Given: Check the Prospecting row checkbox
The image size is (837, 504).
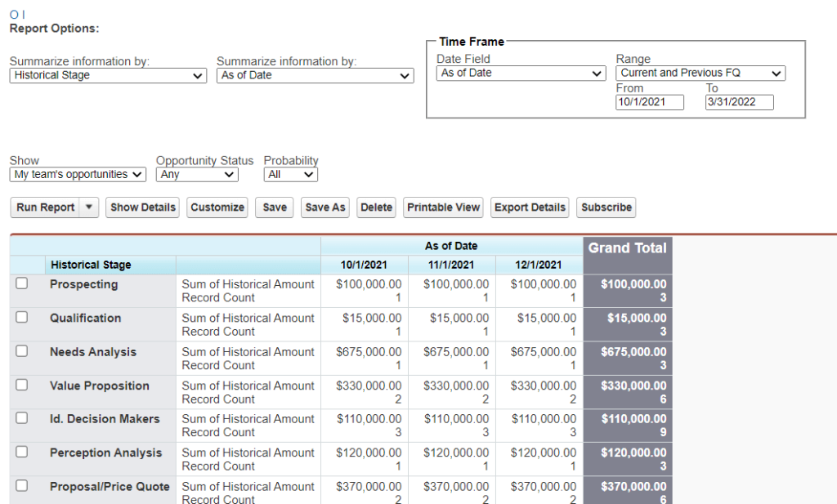Looking at the screenshot, I should (x=21, y=283).
